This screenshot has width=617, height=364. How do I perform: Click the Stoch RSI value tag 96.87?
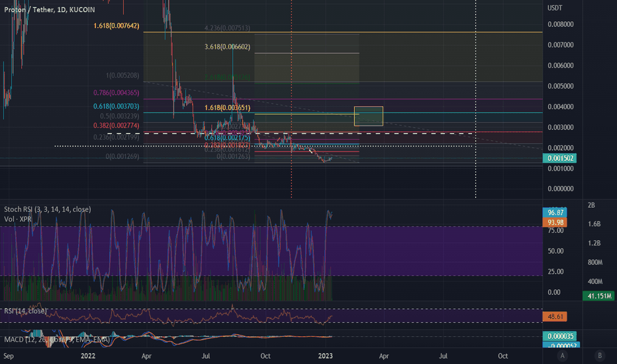pyautogui.click(x=555, y=212)
